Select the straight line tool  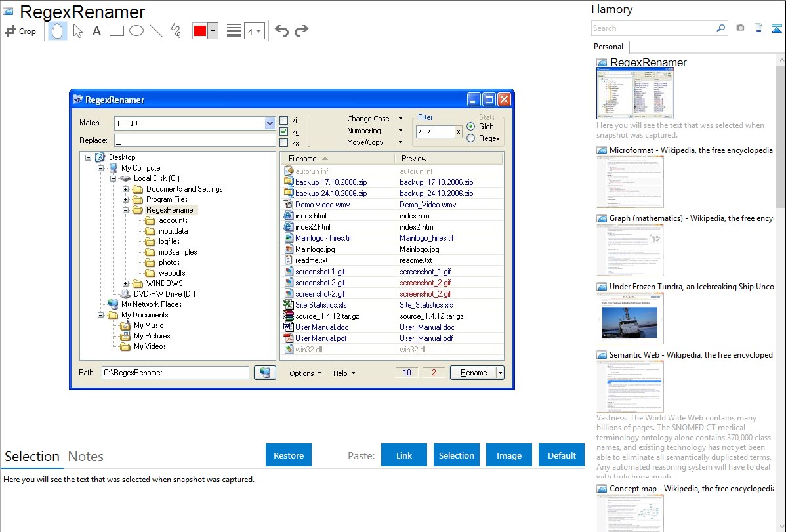pos(156,31)
